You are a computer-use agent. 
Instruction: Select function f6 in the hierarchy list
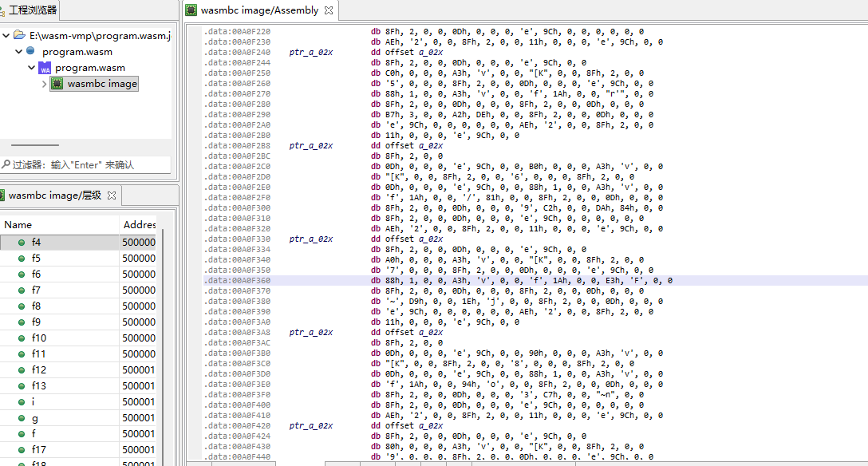77,274
